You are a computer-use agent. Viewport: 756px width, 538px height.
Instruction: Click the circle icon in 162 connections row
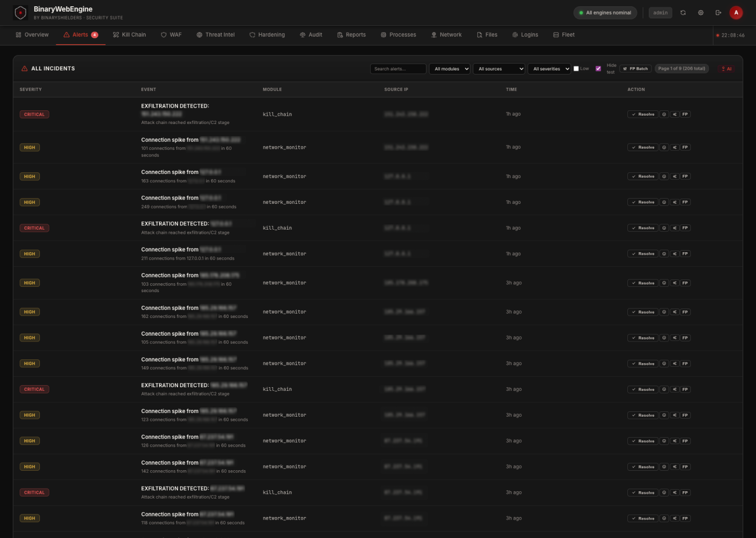tap(664, 312)
